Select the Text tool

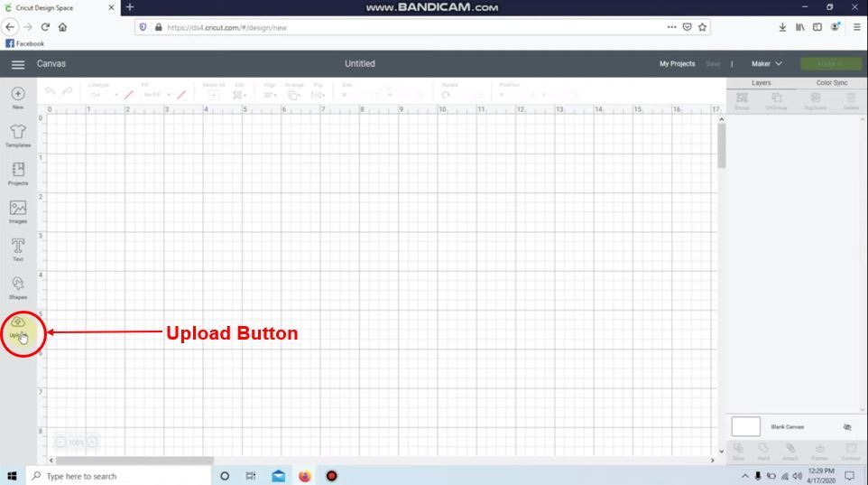click(x=18, y=249)
